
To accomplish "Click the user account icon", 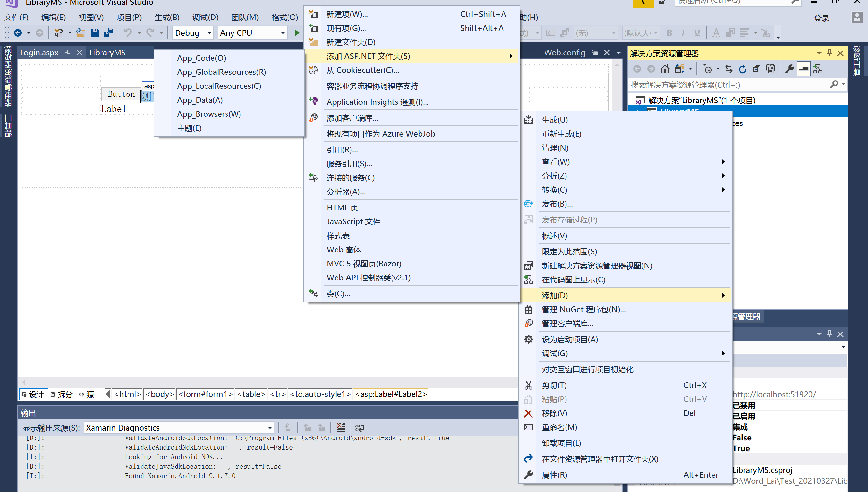I will 857,17.
